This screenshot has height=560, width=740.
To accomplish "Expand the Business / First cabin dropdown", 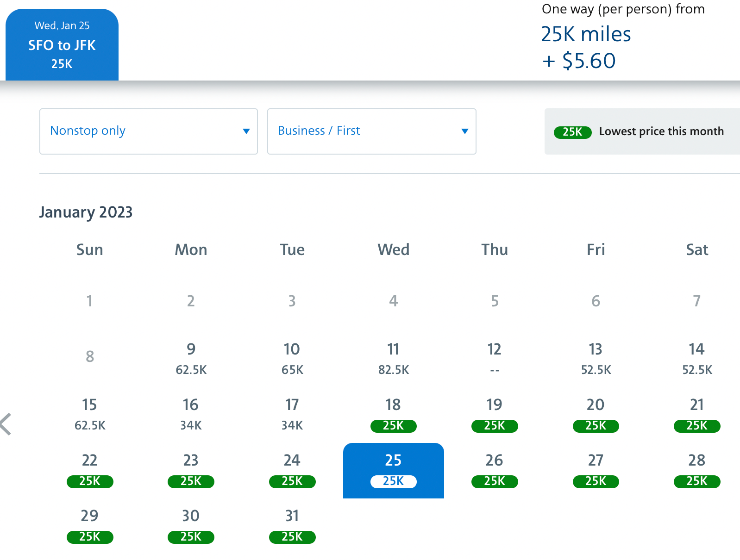I will [371, 131].
